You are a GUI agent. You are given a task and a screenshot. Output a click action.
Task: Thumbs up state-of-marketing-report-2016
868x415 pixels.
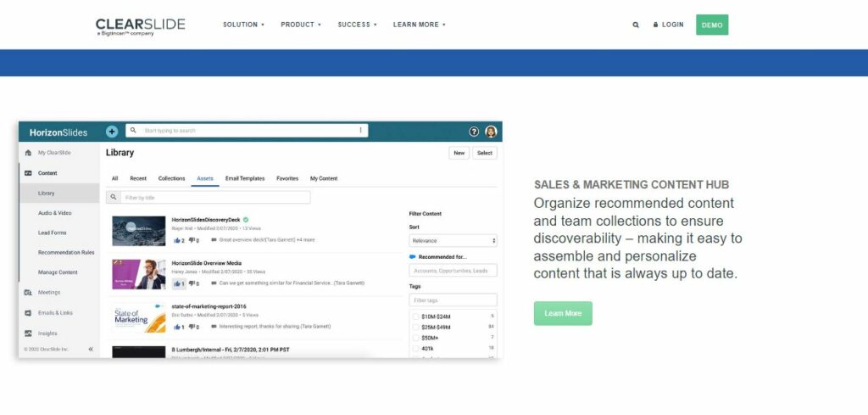[x=178, y=327]
